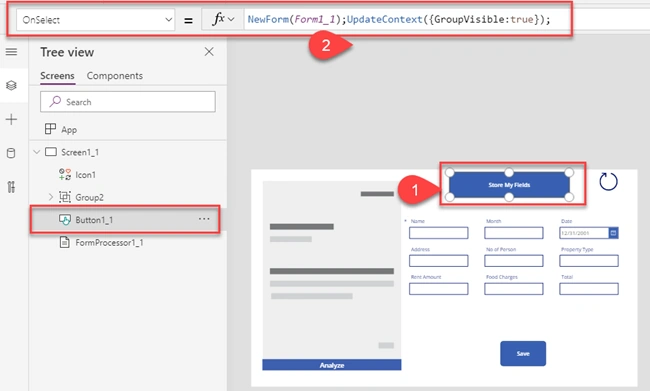650x391 pixels.
Task: Switch to the Screens tab
Action: point(57,76)
